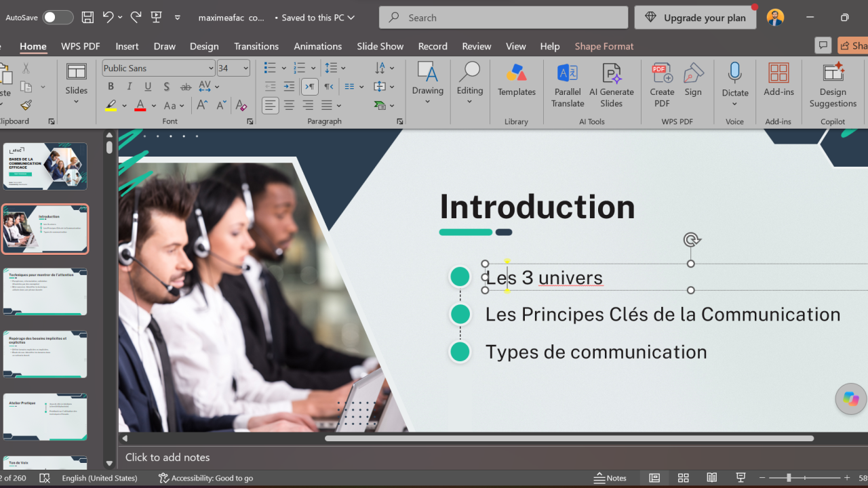Open Design Suggestions from Copilot
This screenshot has width=868, height=488.
(x=833, y=85)
